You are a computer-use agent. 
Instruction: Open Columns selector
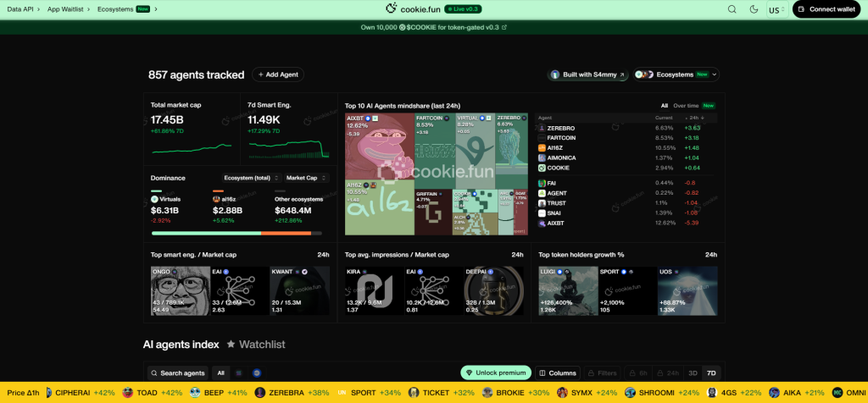pos(558,373)
